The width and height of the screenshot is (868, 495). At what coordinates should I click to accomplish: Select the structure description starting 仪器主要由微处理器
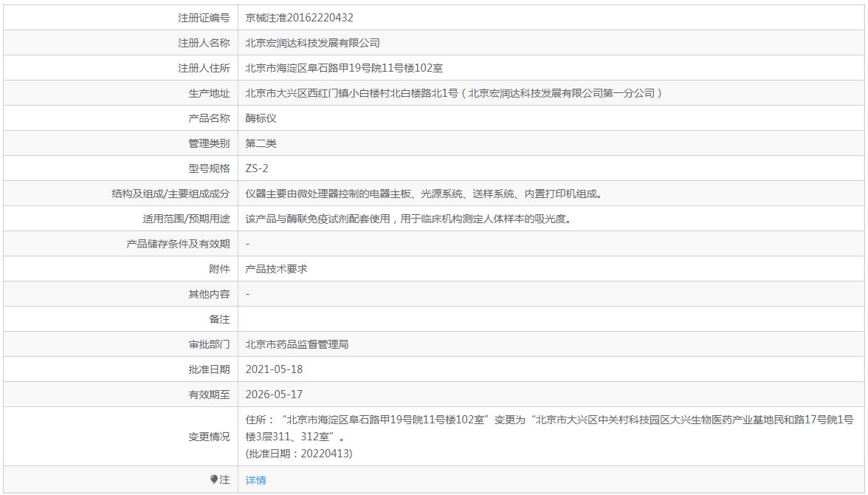click(424, 194)
